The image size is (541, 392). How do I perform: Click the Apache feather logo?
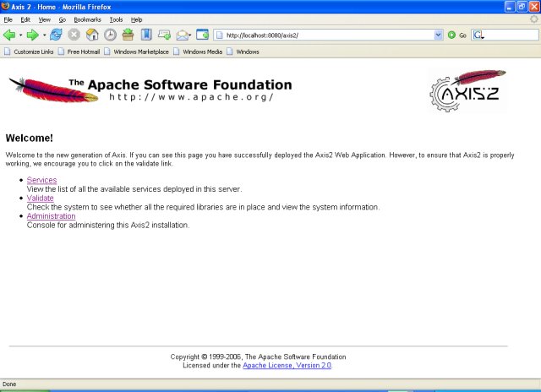[53, 90]
